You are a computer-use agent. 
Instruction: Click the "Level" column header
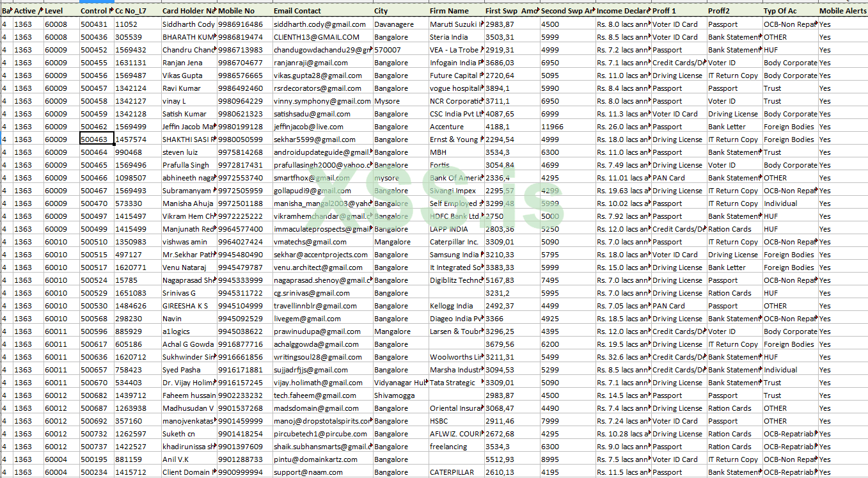[61, 11]
